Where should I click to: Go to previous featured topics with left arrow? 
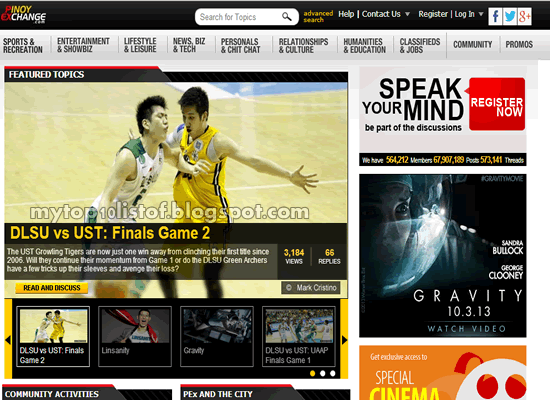click(x=8, y=340)
